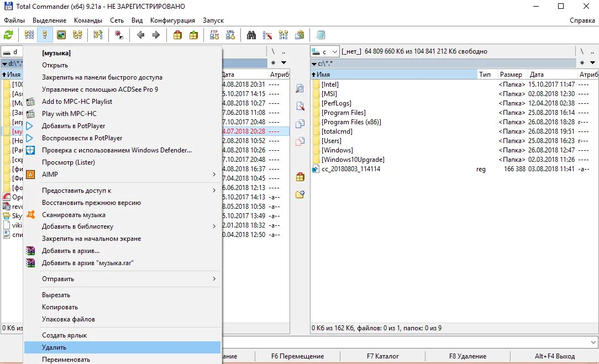Switch to brief file list view icon
The image size is (599, 364).
click(29, 35)
